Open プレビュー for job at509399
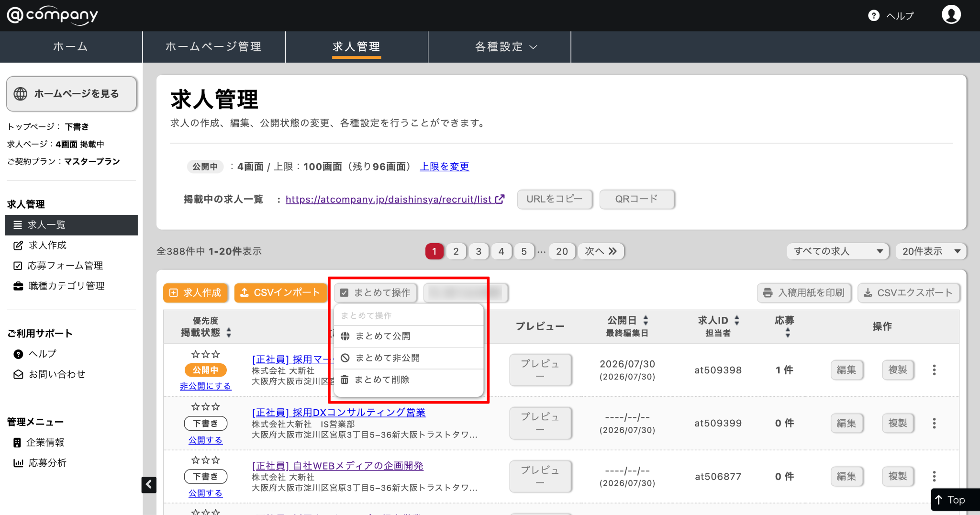This screenshot has width=980, height=515. click(540, 423)
